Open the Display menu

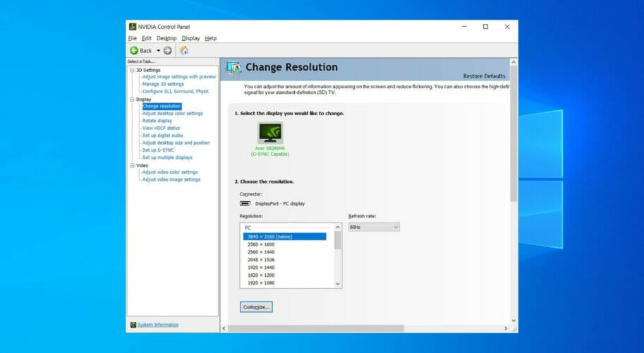pos(190,38)
